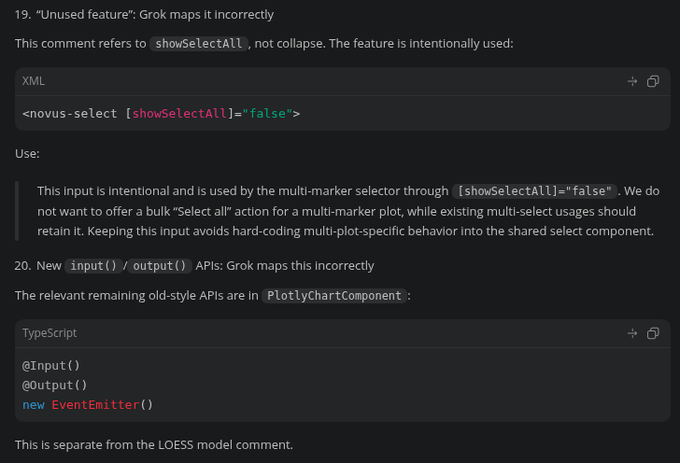Image resolution: width=680 pixels, height=463 pixels.
Task: Click the TypeScript language label
Action: click(49, 333)
